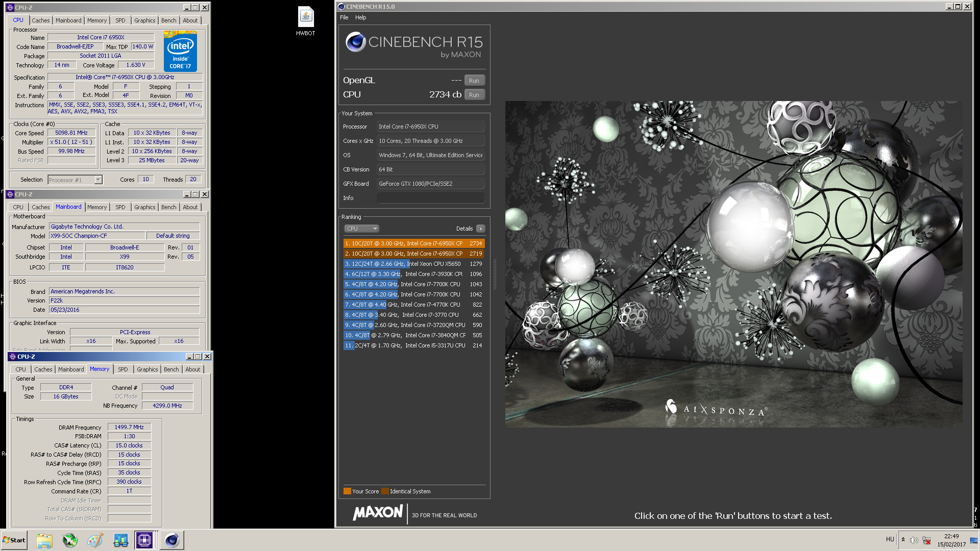
Task: Open the CPU-Z taskbar icon
Action: point(144,540)
